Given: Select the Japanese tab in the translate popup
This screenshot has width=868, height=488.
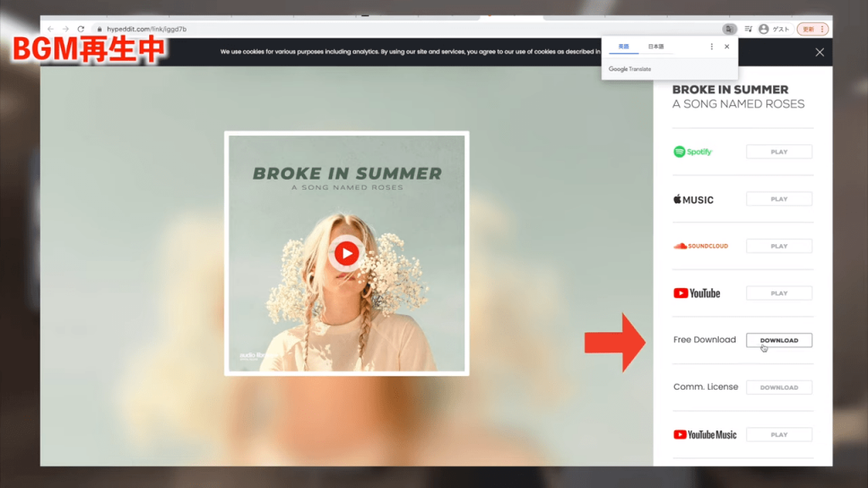Looking at the screenshot, I should [656, 47].
